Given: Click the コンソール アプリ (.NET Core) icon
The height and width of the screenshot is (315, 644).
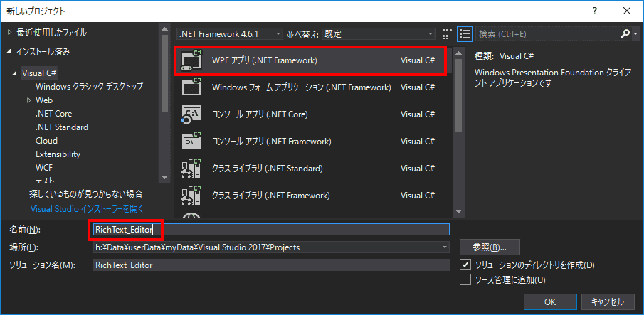Looking at the screenshot, I should pos(191,114).
